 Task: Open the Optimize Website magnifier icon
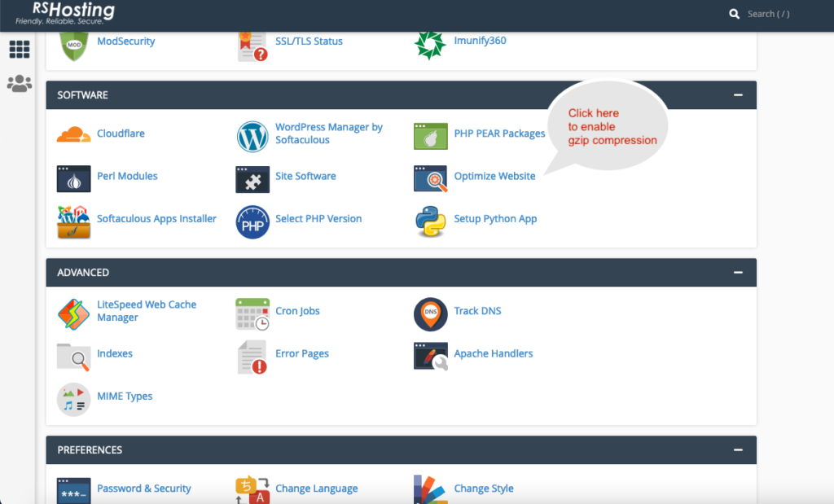(x=430, y=178)
